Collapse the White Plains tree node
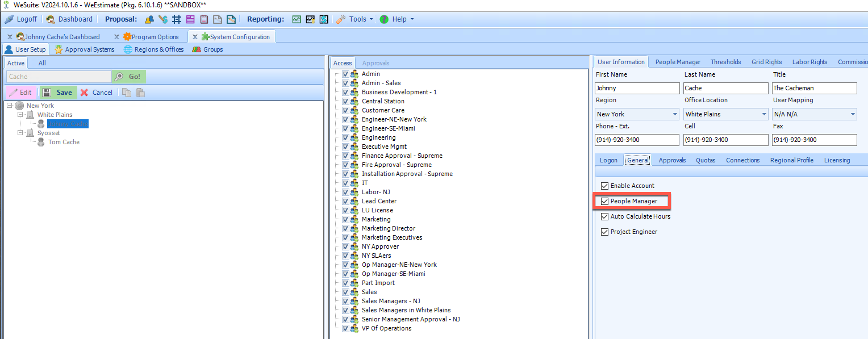The width and height of the screenshot is (868, 339). click(20, 115)
